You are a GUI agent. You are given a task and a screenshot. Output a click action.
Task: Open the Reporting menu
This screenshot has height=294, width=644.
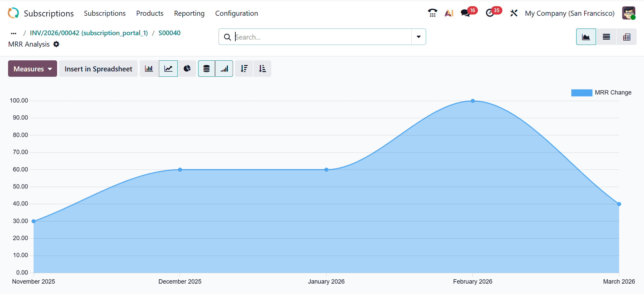tap(189, 13)
